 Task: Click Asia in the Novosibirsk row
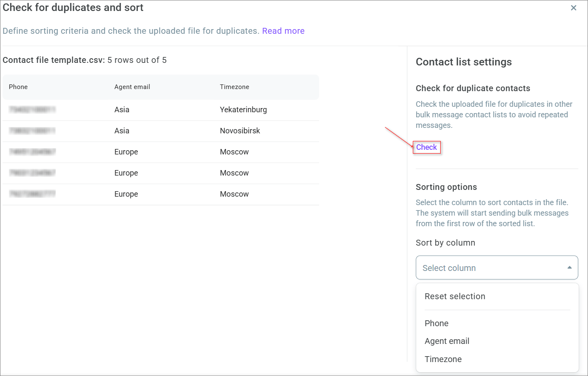[x=122, y=131]
